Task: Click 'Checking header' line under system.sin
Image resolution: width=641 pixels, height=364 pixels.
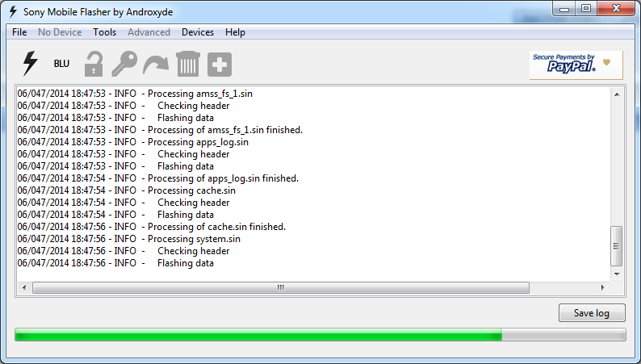Action: coord(124,251)
